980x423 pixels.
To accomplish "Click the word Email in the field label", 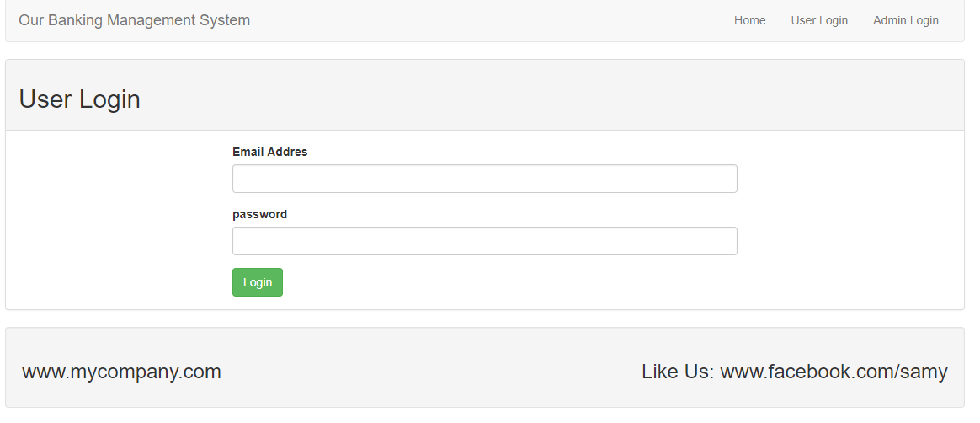I will (x=248, y=152).
